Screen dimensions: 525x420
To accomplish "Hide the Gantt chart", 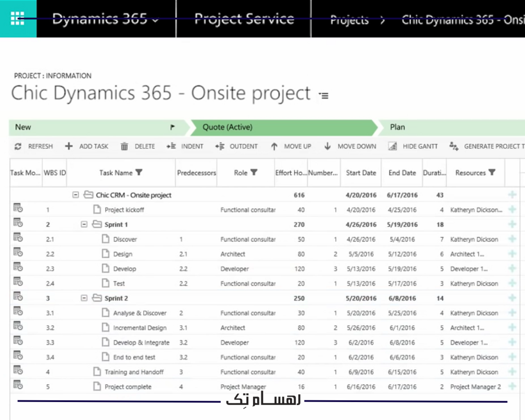I will click(392, 147).
